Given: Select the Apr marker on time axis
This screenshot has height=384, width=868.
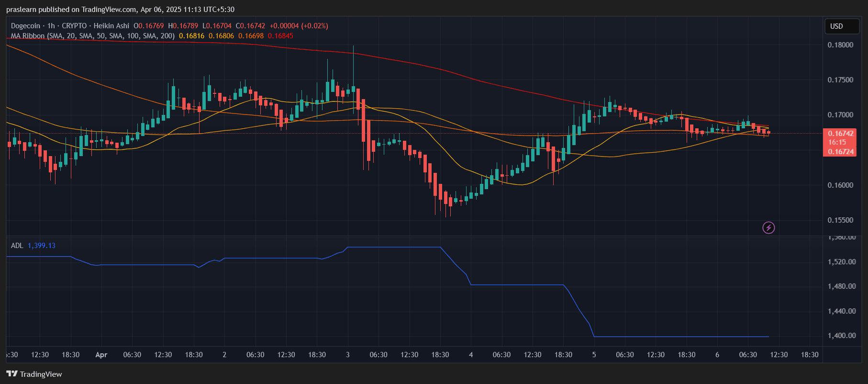Looking at the screenshot, I should click(x=101, y=355).
